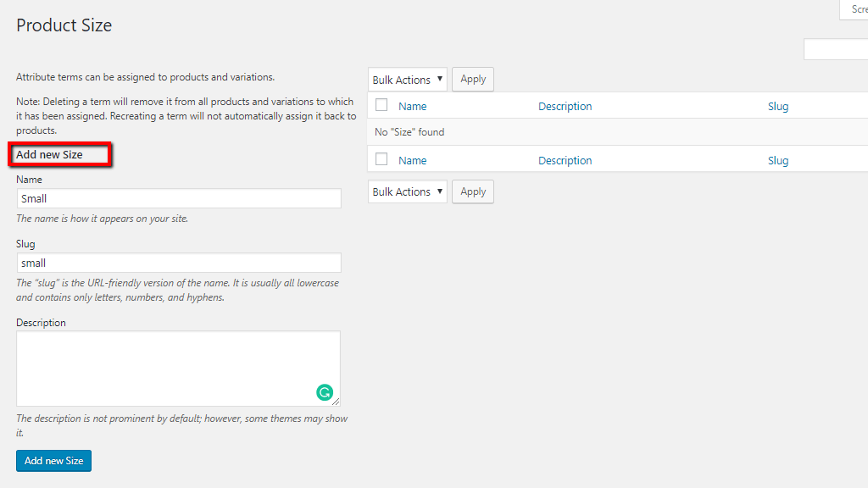The height and width of the screenshot is (488, 868).
Task: Click Name column link in table footer
Action: (x=413, y=160)
